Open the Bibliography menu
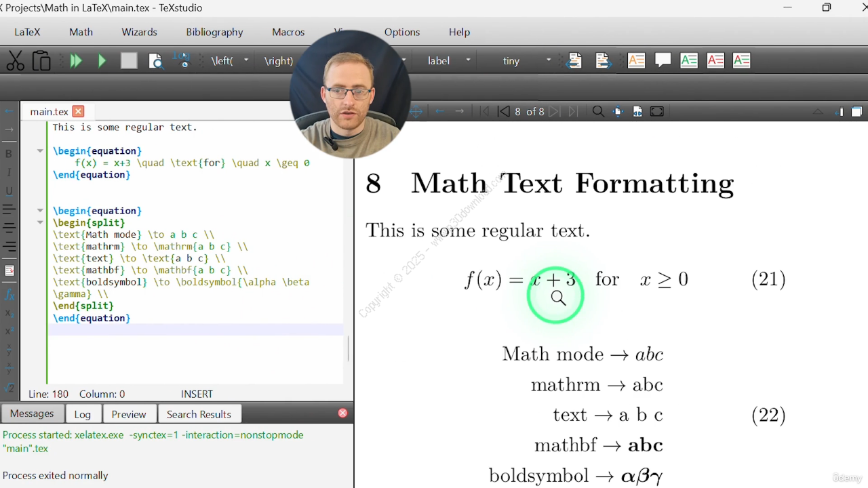The image size is (868, 488). 214,32
